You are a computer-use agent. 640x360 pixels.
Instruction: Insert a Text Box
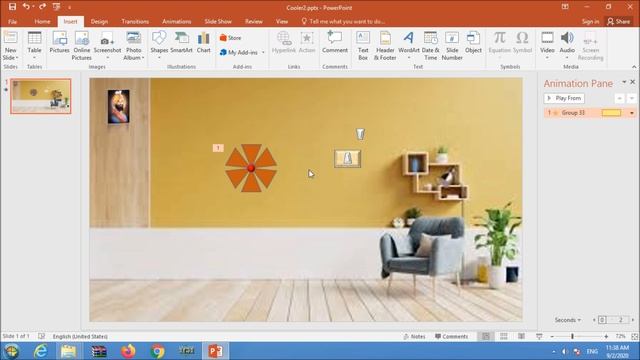[363, 46]
